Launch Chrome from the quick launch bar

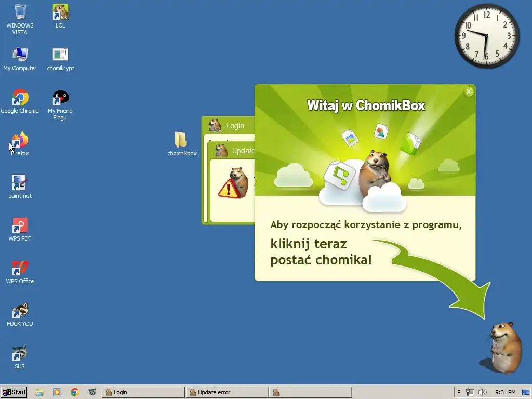75,392
